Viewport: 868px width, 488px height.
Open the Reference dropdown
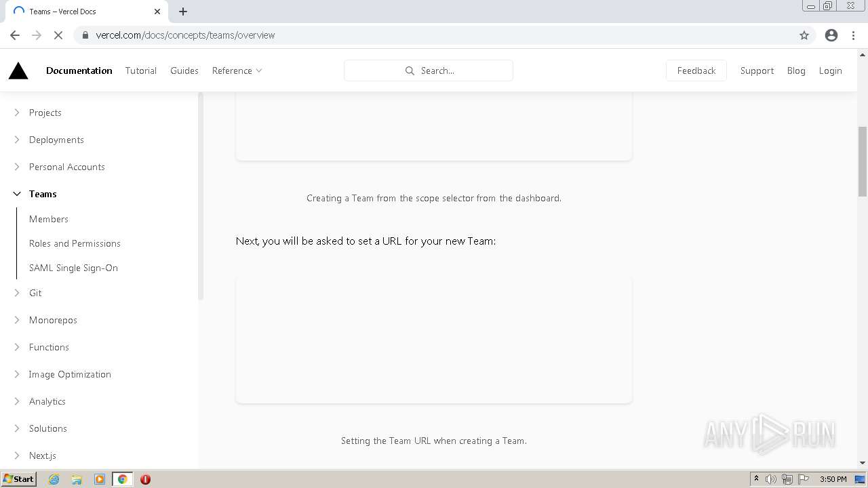point(237,70)
